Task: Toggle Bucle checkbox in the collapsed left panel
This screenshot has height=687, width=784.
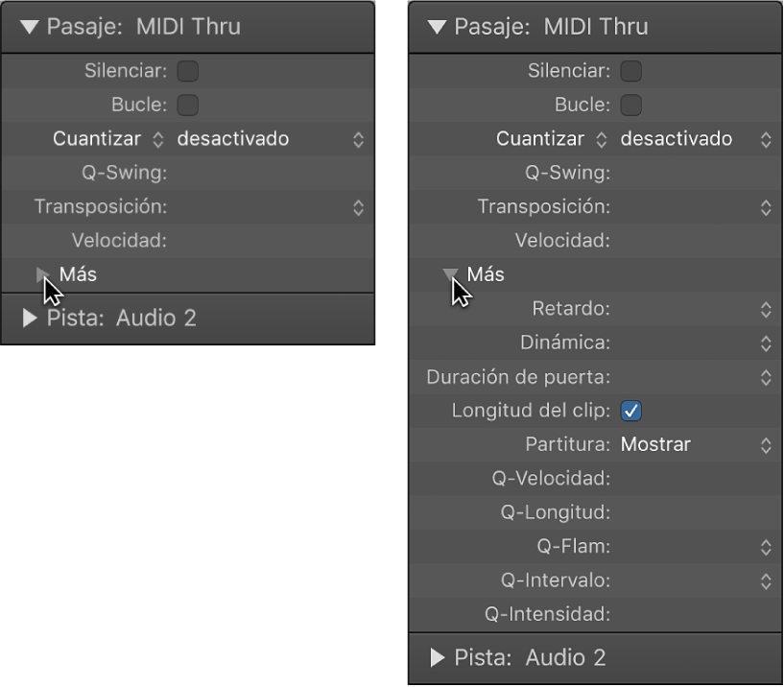Action: point(188,105)
